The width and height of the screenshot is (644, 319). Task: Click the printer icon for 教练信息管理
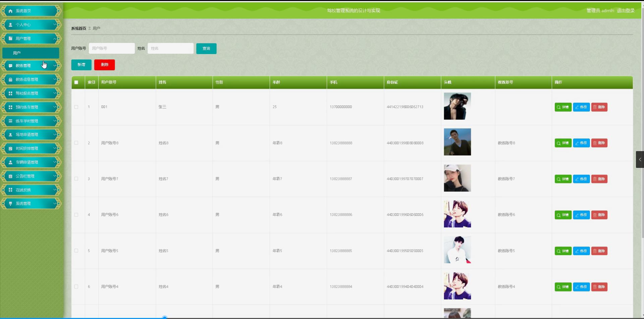[10, 80]
